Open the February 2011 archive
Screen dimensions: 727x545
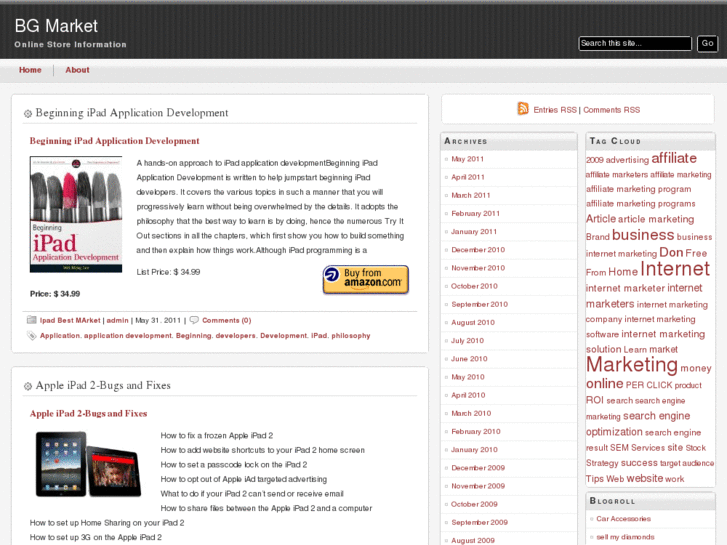pyautogui.click(x=475, y=213)
